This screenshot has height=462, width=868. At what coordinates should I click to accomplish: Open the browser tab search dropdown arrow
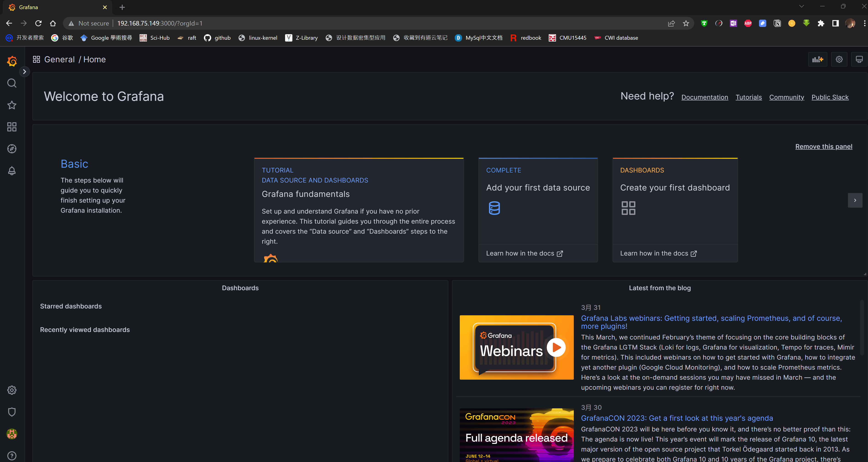pyautogui.click(x=801, y=6)
